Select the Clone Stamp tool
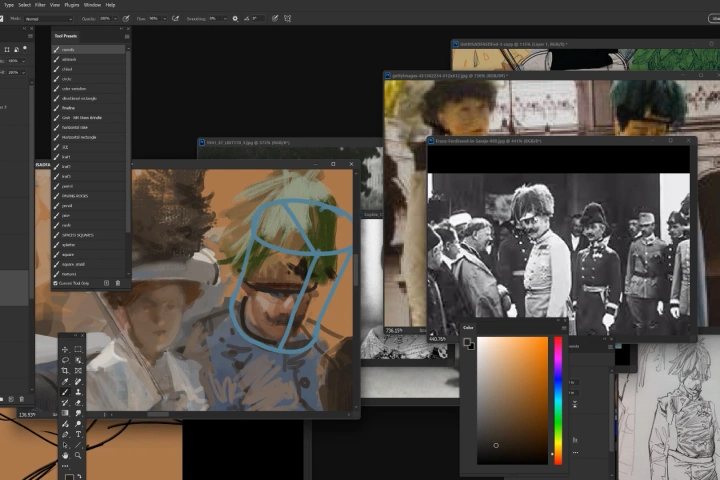The height and width of the screenshot is (480, 720). click(78, 392)
